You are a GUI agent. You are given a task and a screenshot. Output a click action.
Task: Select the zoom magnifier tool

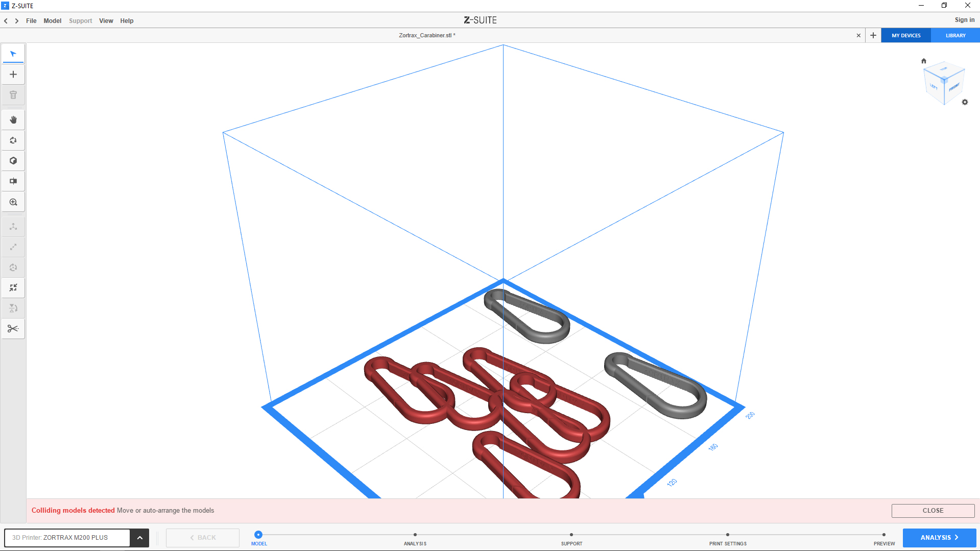click(x=13, y=202)
